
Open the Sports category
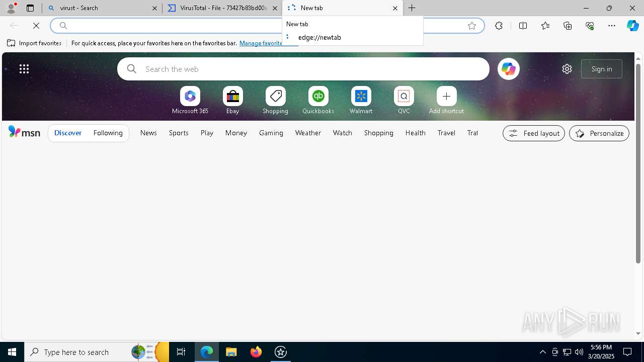pyautogui.click(x=179, y=133)
